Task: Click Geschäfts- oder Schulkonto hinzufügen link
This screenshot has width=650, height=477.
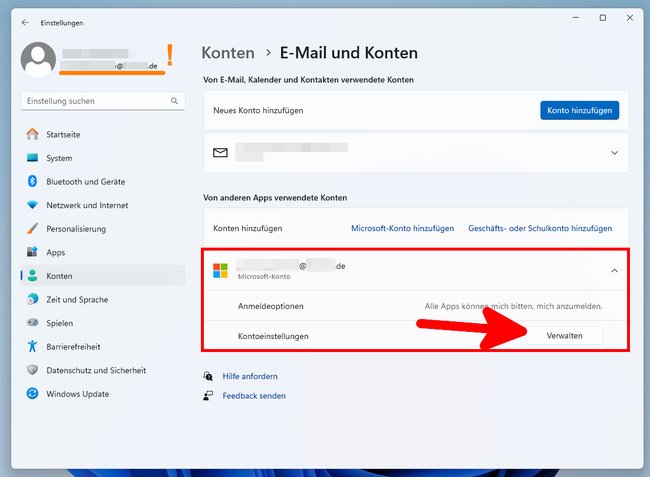Action: (x=540, y=228)
